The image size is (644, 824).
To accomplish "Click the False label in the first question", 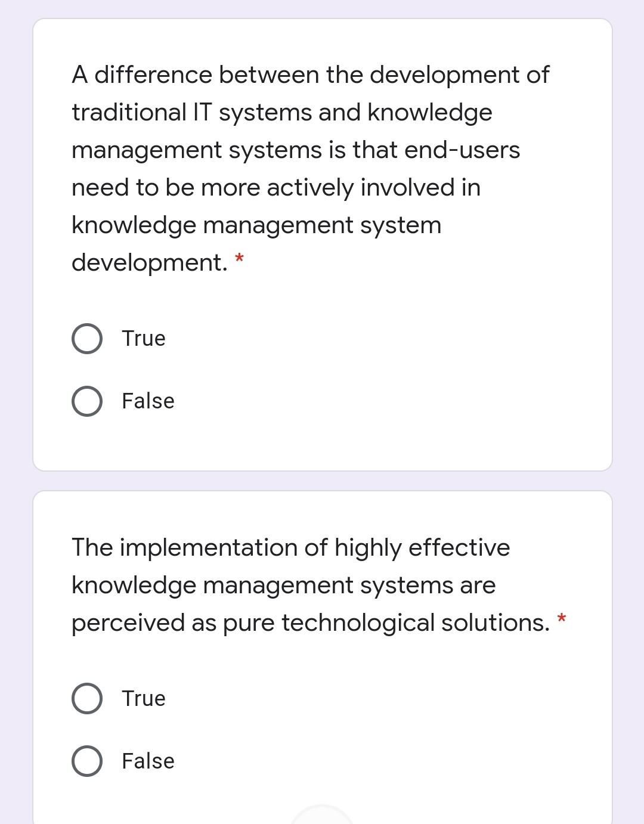I will pos(147,401).
